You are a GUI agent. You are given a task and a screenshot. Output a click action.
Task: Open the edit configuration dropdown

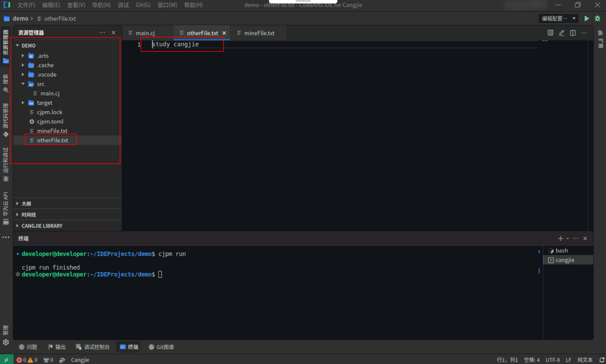[559, 19]
